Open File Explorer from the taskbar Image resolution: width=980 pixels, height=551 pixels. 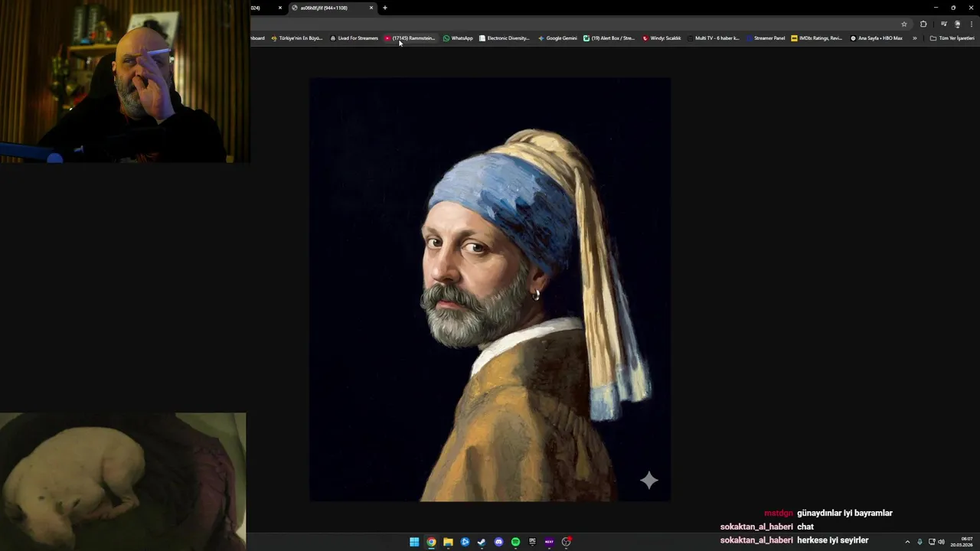coord(448,542)
